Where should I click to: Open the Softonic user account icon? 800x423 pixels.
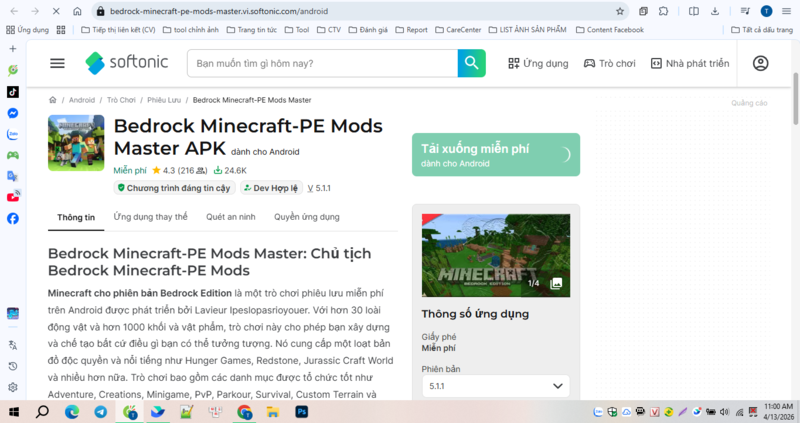pos(760,63)
